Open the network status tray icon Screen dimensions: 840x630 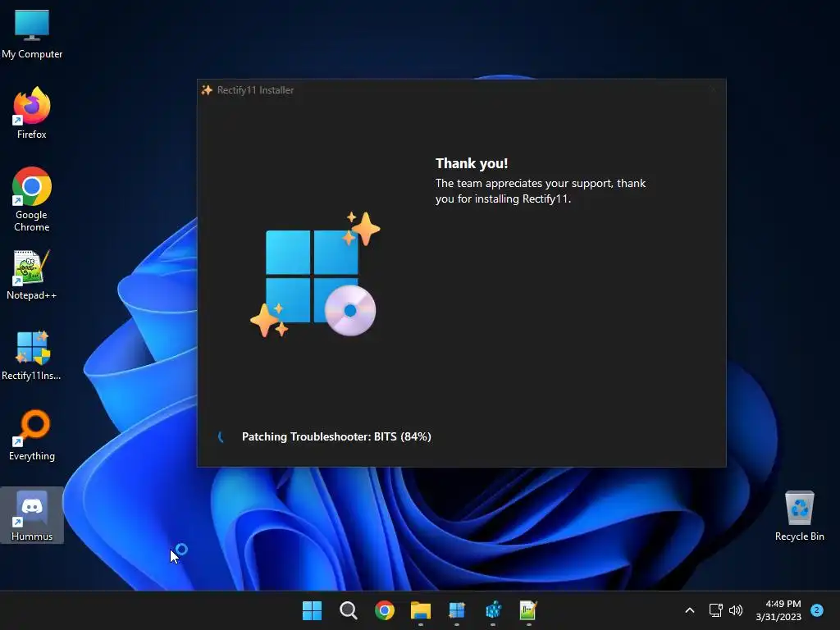[x=715, y=610]
